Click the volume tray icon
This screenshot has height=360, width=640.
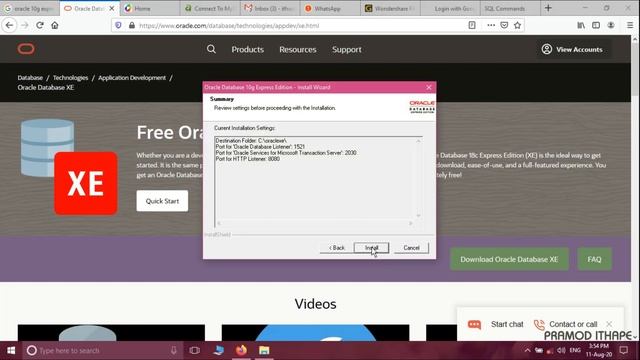point(561,350)
